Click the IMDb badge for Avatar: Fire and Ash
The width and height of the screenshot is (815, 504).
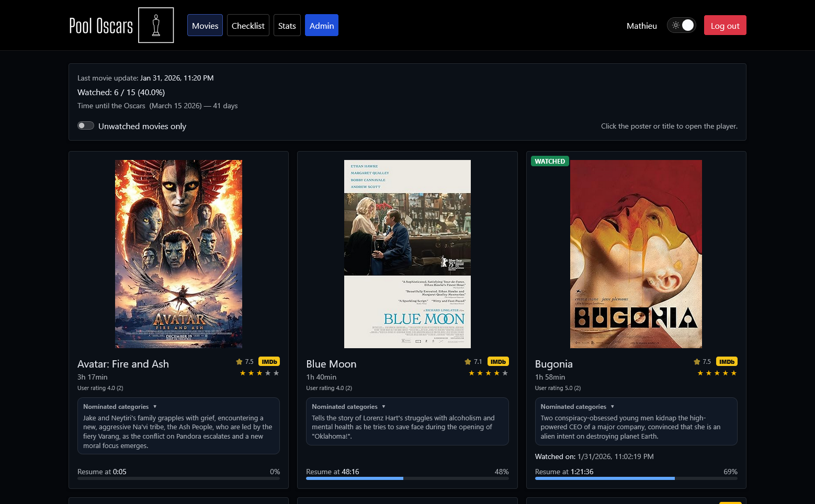coord(269,362)
